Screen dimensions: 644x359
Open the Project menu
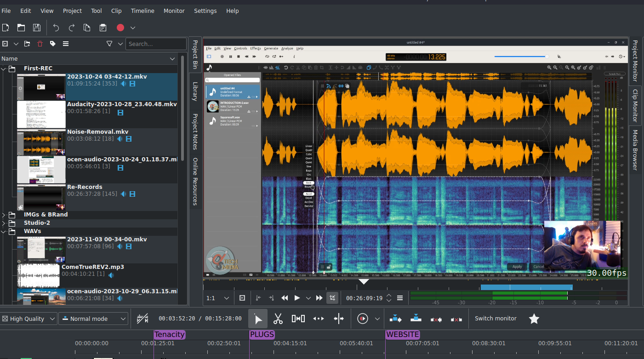click(72, 11)
